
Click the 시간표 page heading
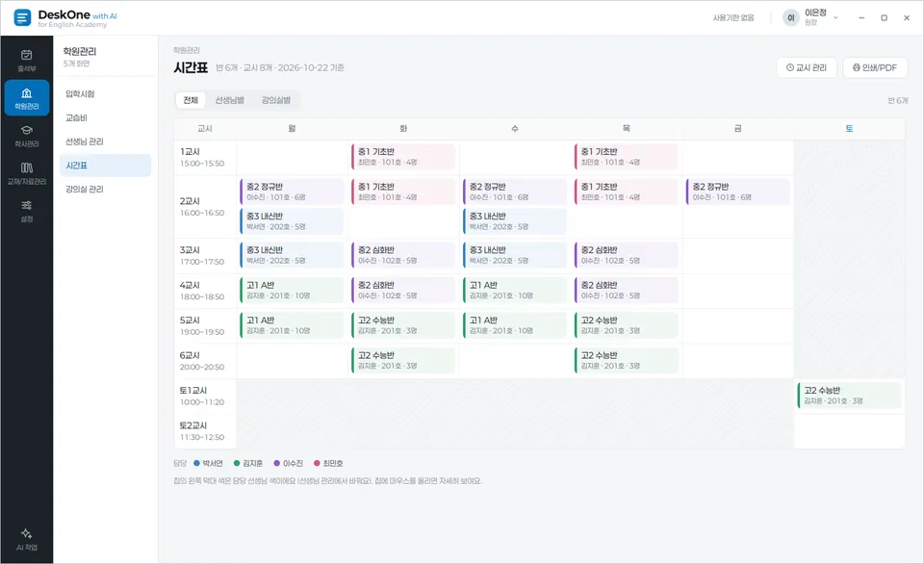[x=191, y=67]
